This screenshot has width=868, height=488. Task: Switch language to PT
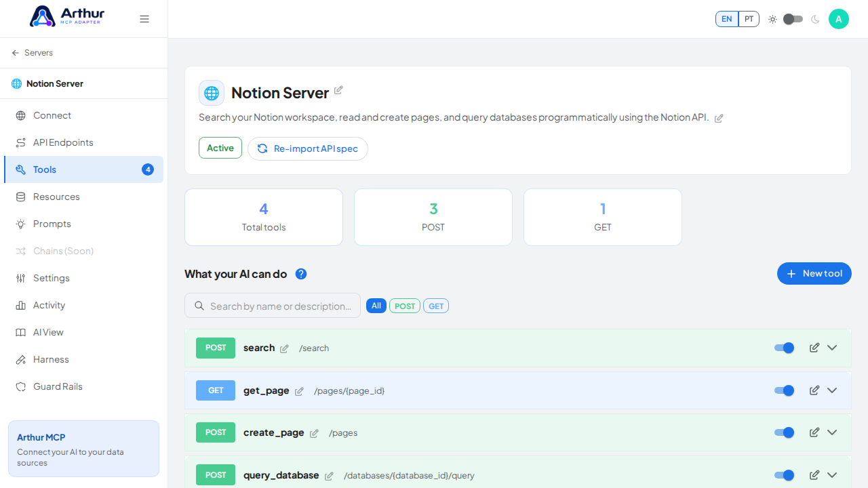749,19
